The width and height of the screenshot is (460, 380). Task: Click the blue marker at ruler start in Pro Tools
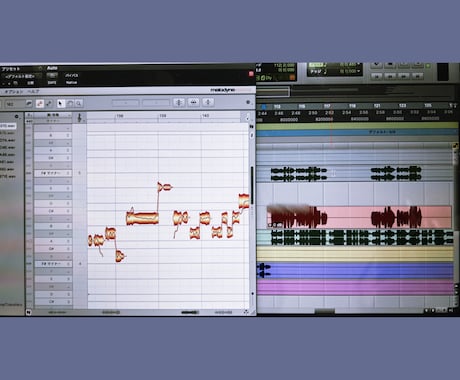point(264,107)
